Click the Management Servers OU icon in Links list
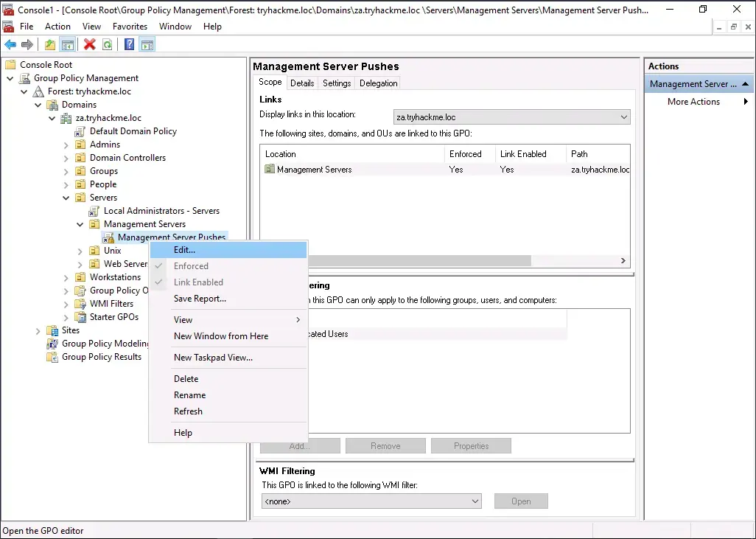The width and height of the screenshot is (756, 539). pyautogui.click(x=270, y=169)
